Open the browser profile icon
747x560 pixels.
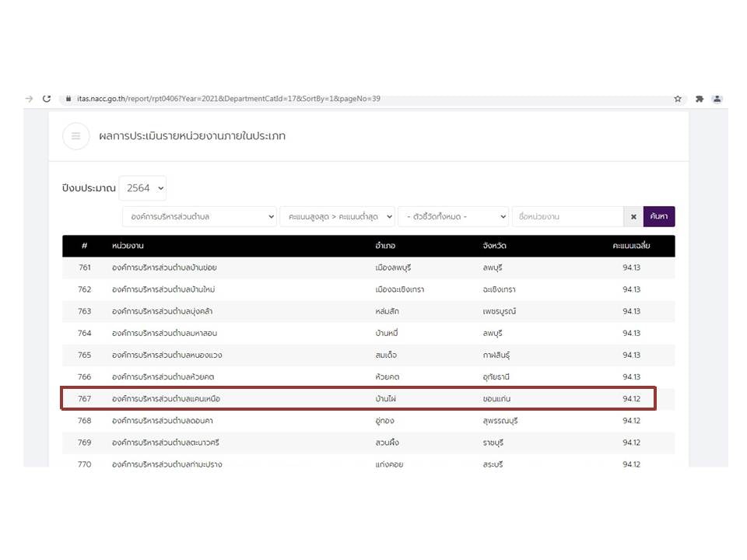(717, 99)
